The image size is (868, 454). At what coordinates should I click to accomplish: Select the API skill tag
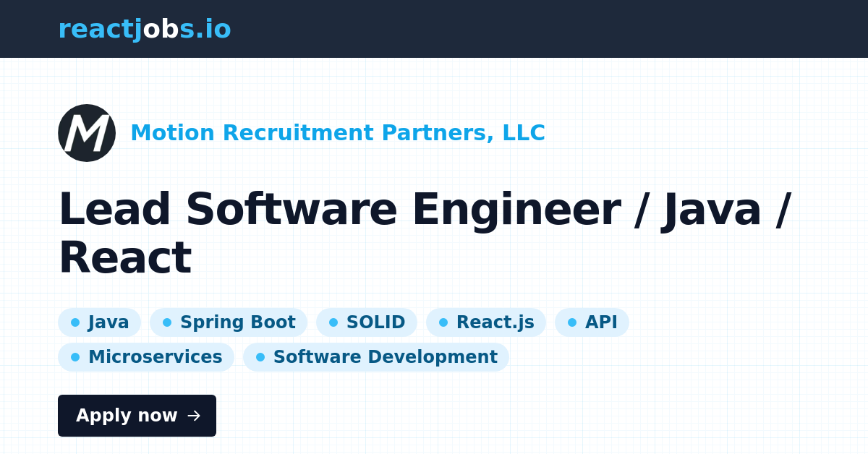click(x=592, y=322)
